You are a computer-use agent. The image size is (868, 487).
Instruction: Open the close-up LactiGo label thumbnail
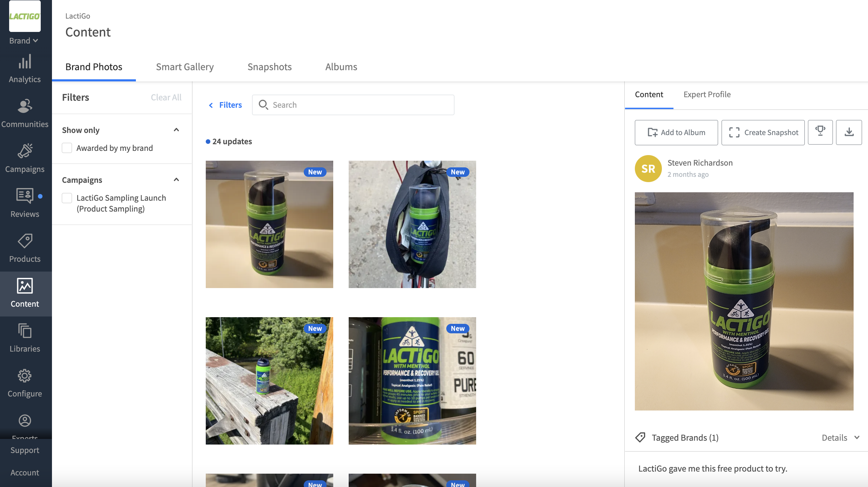[412, 381]
